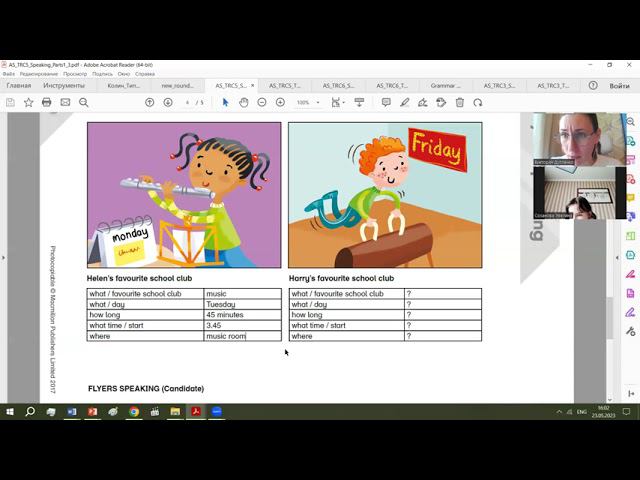640x480 pixels.
Task: Click 'Harry's favourite school club' heading
Action: [x=342, y=278]
